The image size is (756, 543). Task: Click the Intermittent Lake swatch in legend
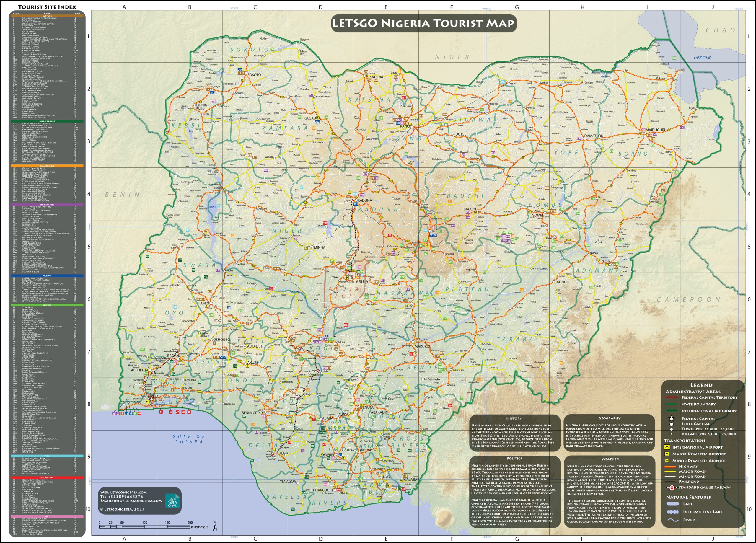coord(673,512)
